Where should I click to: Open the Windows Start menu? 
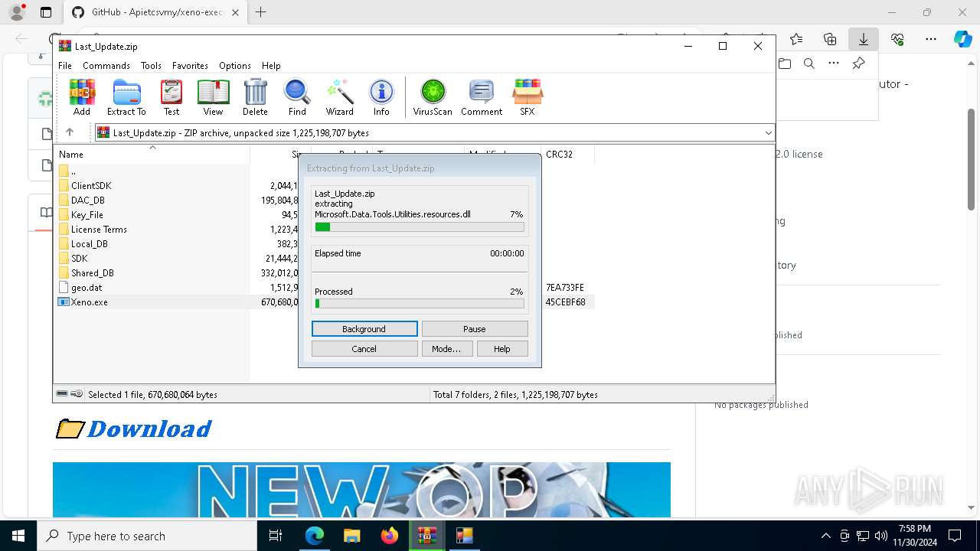click(18, 536)
